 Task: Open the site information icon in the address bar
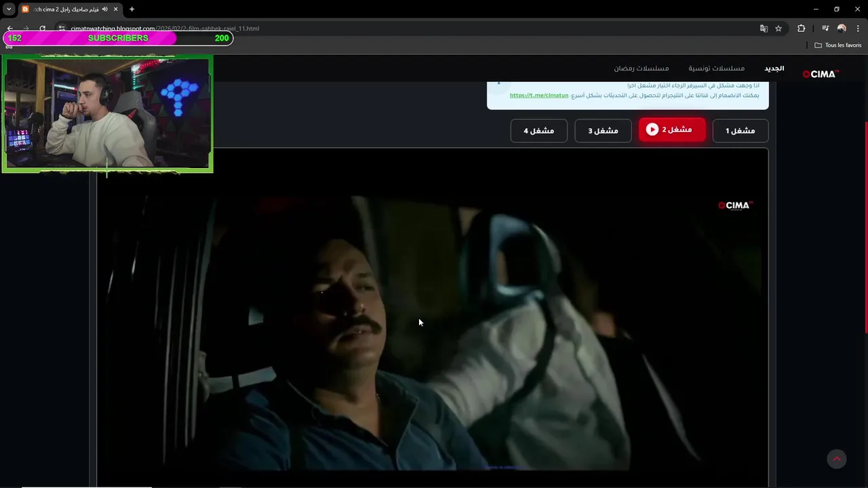tap(61, 28)
